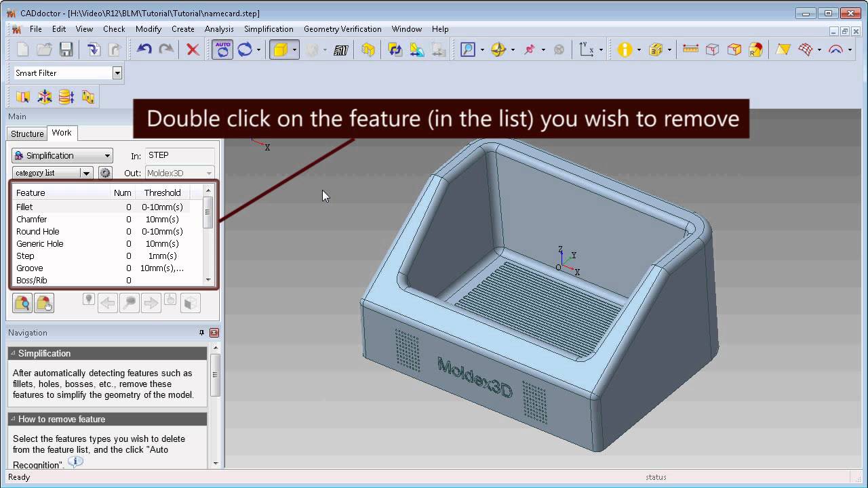Click the yellow transparent box icon
This screenshot has height=488, width=868.
point(368,49)
